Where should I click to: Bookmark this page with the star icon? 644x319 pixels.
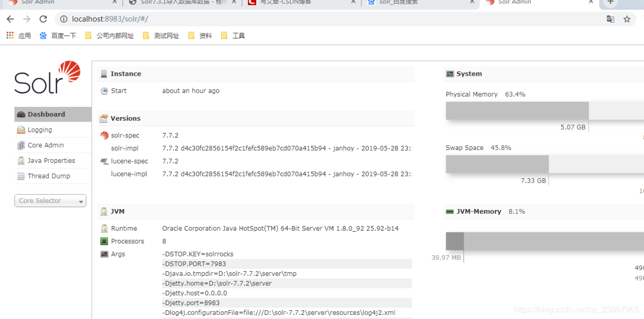pyautogui.click(x=627, y=19)
